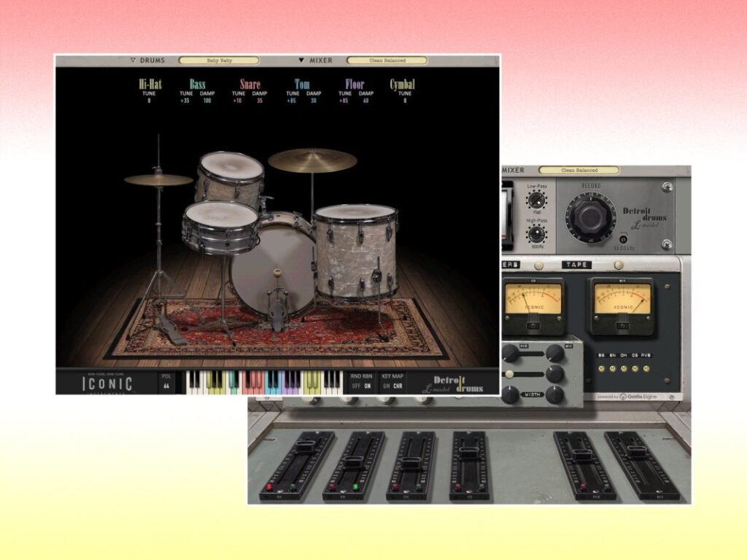Image resolution: width=747 pixels, height=560 pixels.
Task: Click the Gorilla Engine logo
Action: tap(639, 396)
